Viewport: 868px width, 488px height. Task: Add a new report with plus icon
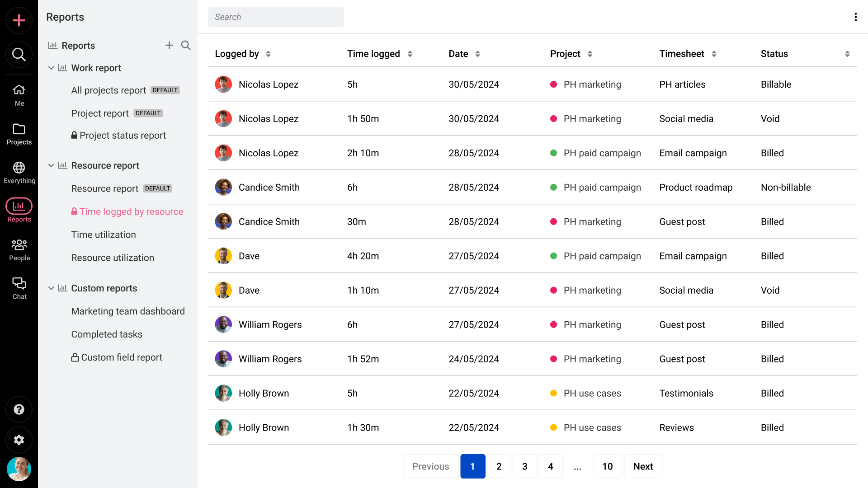pyautogui.click(x=169, y=45)
